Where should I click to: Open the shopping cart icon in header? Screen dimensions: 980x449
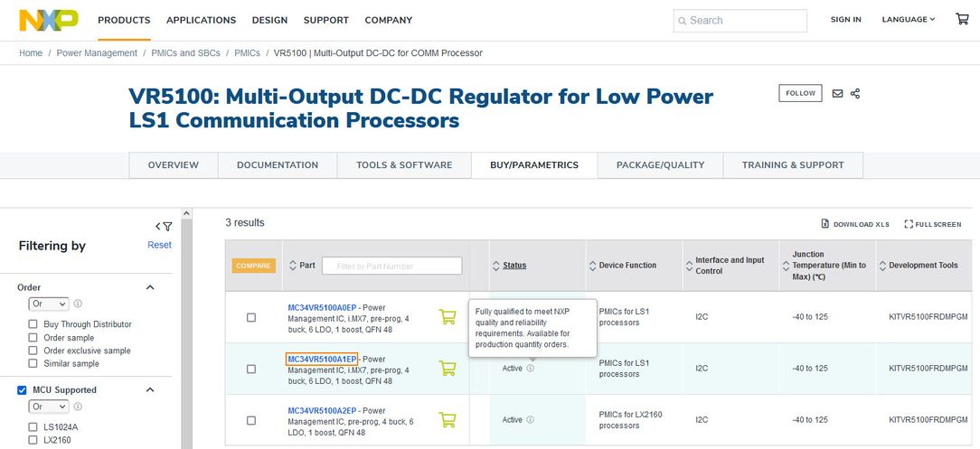962,19
